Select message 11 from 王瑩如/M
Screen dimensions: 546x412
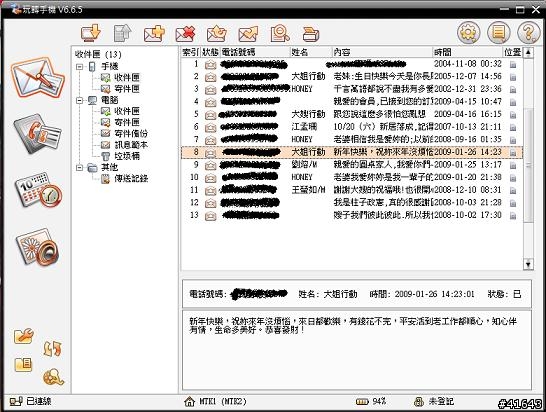coord(352,190)
